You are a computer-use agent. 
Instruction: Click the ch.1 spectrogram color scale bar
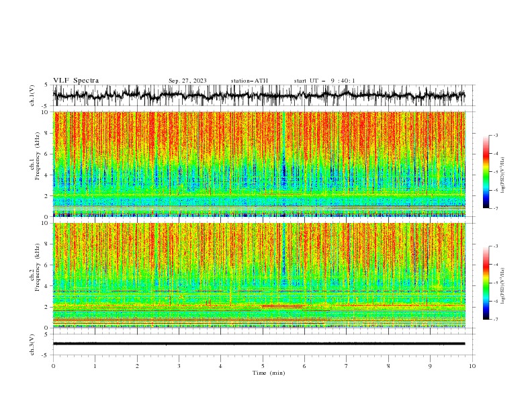486,172
